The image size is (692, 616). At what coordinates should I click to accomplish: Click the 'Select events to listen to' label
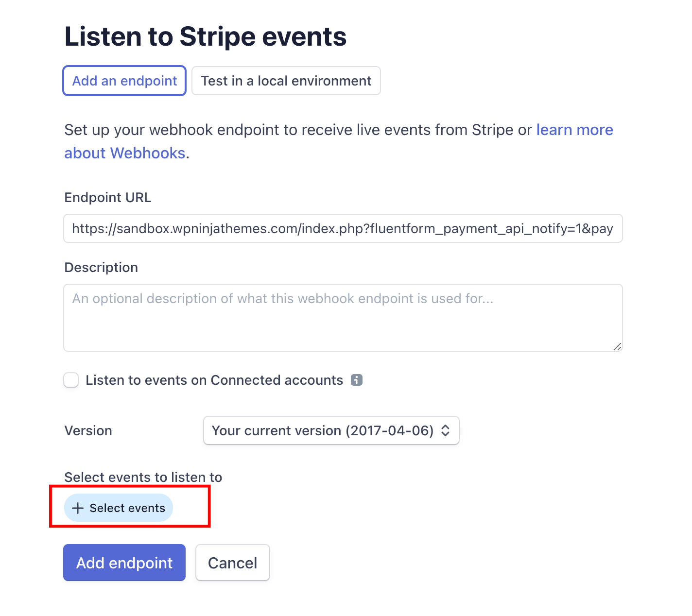click(x=143, y=477)
